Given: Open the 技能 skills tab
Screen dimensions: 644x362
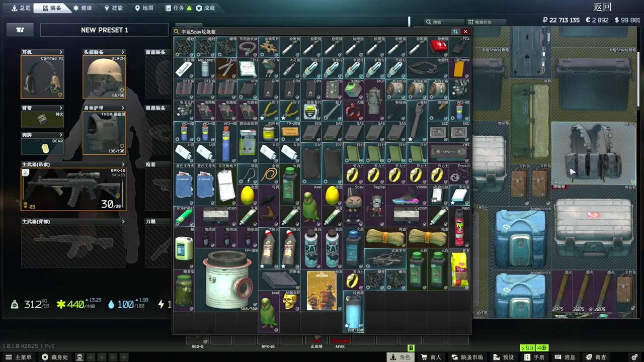Looking at the screenshot, I should point(113,8).
